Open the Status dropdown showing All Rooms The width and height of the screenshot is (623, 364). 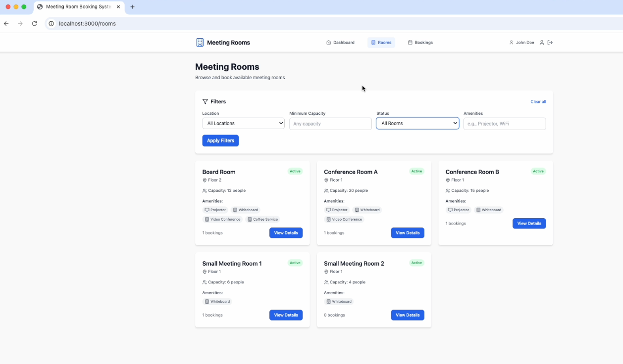417,123
